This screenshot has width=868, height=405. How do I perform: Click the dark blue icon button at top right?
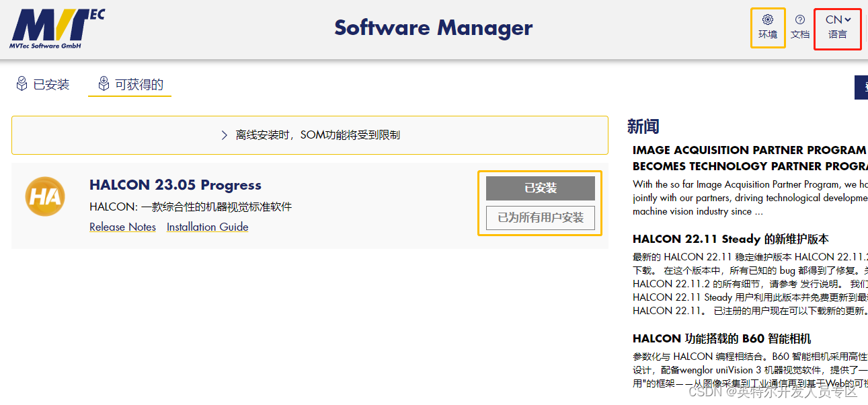coord(863,87)
